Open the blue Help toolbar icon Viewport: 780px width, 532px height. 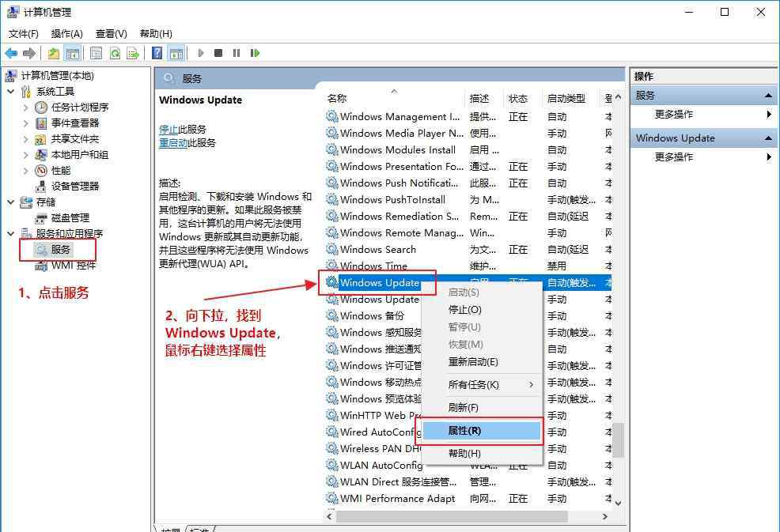click(157, 53)
